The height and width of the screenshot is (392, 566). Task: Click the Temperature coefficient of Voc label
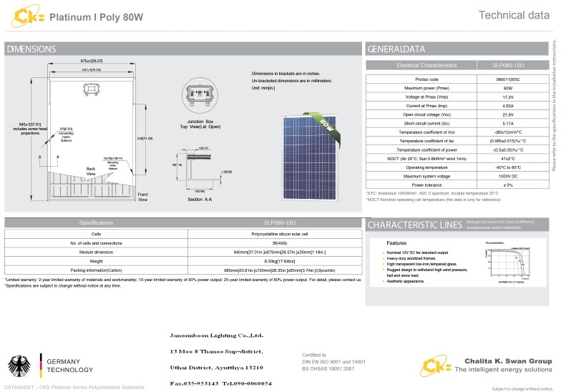coord(426,132)
